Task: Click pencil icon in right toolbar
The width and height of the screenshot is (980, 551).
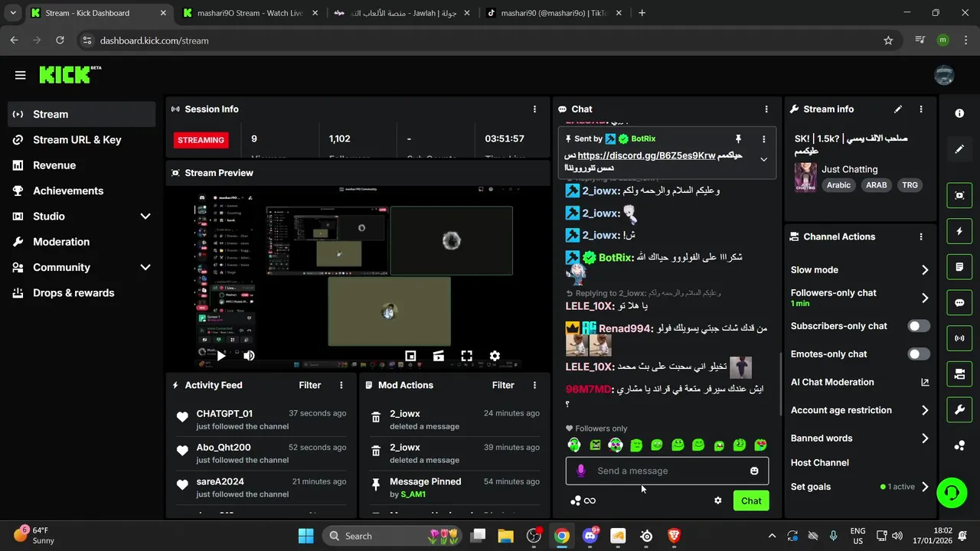Action: click(959, 149)
